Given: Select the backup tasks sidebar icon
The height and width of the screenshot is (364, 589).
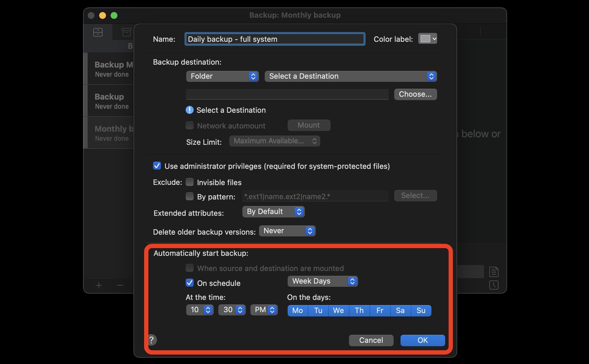Looking at the screenshot, I should [98, 32].
